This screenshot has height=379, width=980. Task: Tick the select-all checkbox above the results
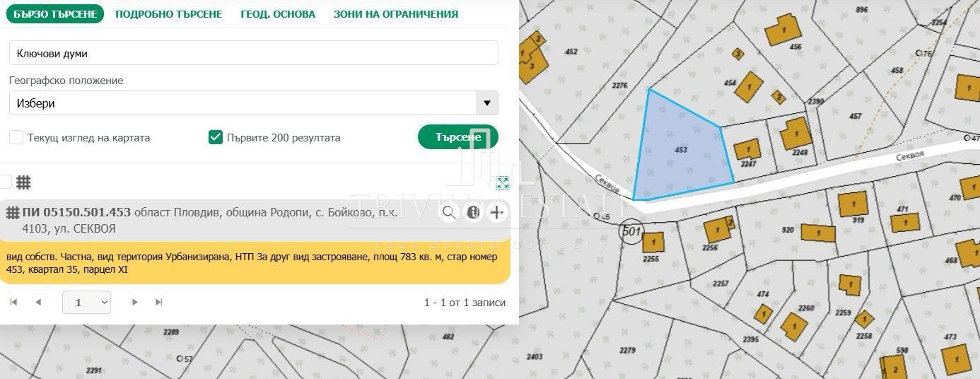[5, 182]
